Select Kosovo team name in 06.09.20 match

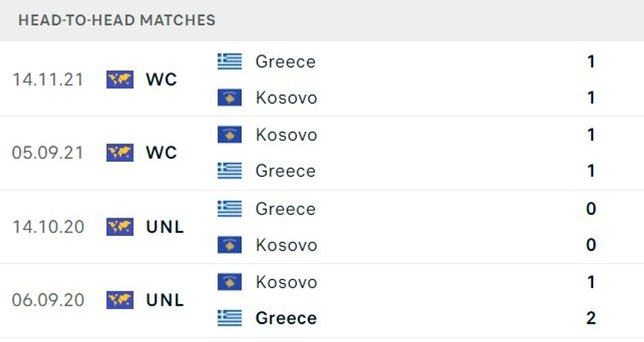pos(286,282)
